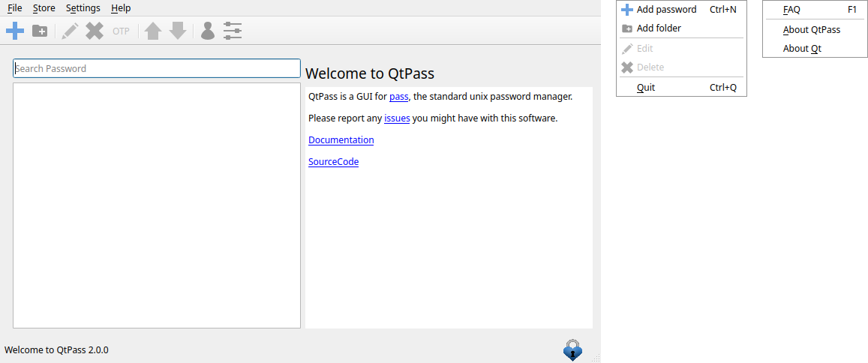Click the QtPass heart padlock icon
This screenshot has height=363, width=868.
coord(572,349)
